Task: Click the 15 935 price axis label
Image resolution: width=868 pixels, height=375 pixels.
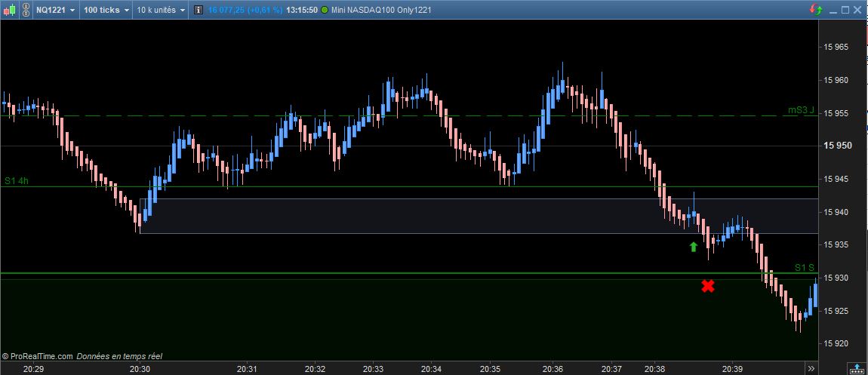Action: (x=836, y=245)
